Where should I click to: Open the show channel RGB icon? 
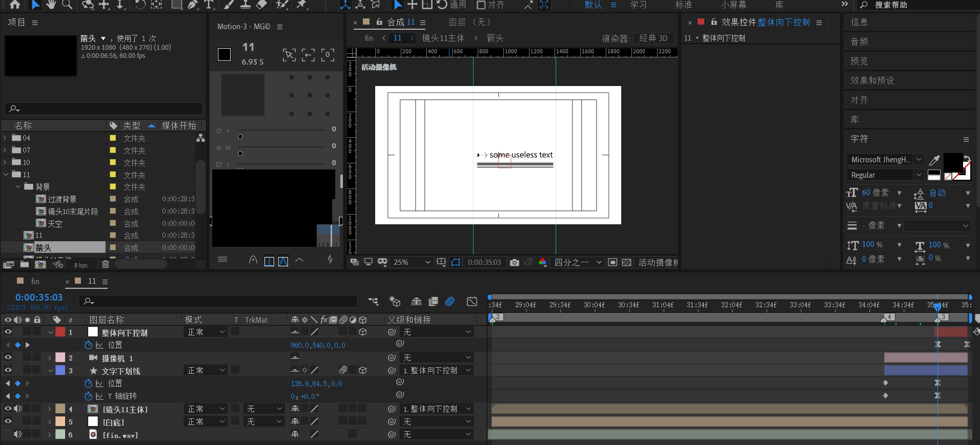coord(542,262)
